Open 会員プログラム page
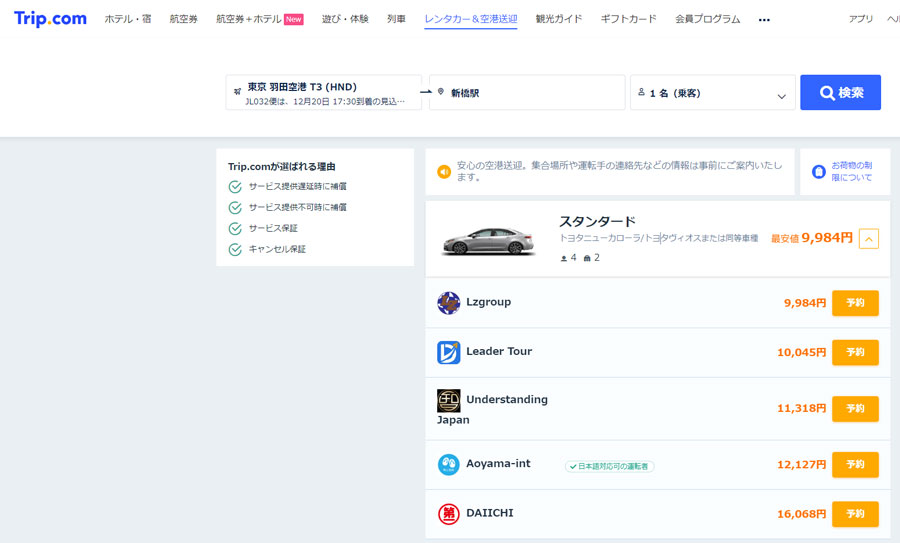The width and height of the screenshot is (900, 543). click(x=707, y=19)
